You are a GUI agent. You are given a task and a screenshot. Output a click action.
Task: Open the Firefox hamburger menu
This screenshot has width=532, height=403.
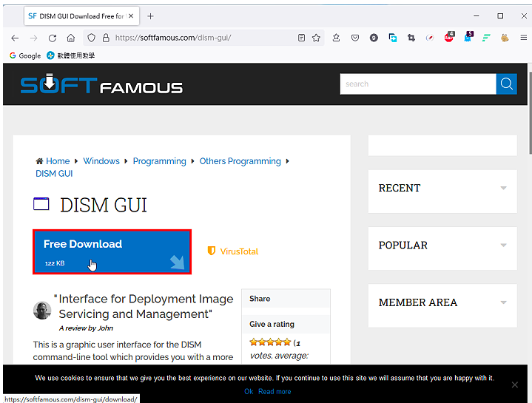coord(524,38)
